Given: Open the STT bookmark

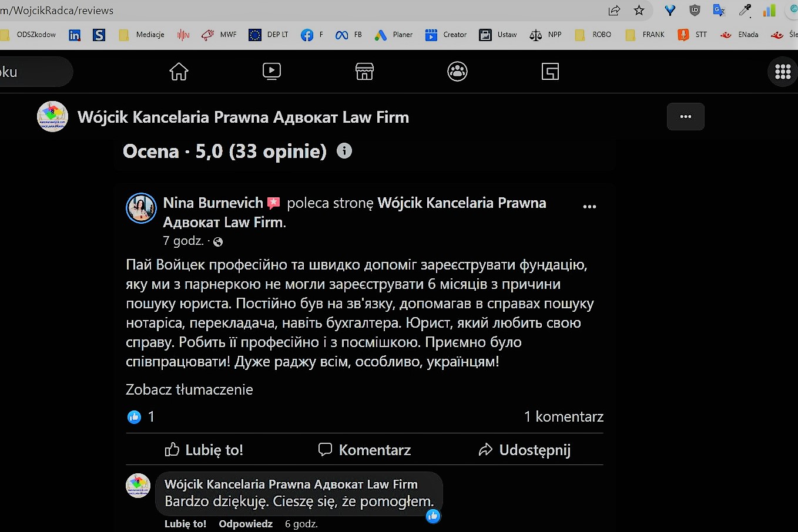Looking at the screenshot, I should pyautogui.click(x=692, y=35).
